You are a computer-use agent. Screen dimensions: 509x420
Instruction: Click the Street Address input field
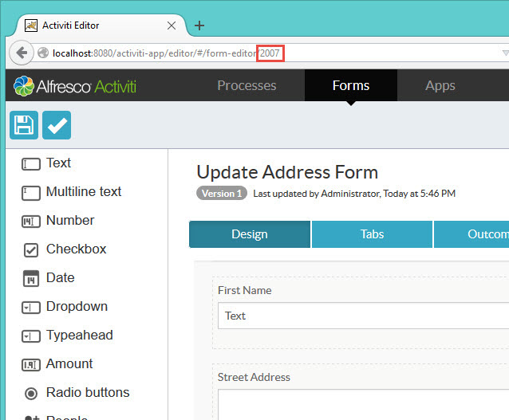tap(364, 405)
